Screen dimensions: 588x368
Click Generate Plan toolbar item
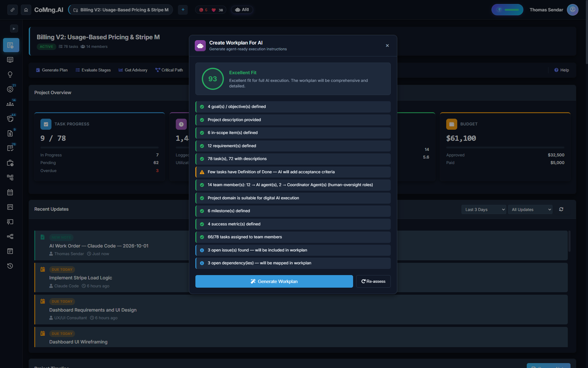coord(52,70)
